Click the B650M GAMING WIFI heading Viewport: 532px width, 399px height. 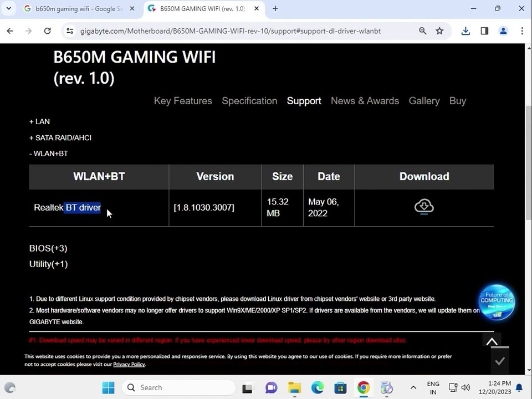point(134,67)
